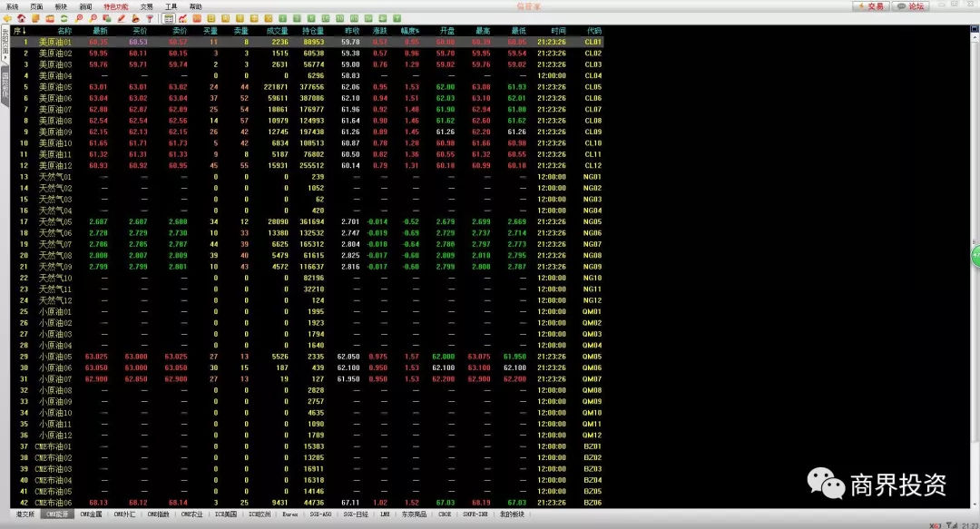Click the first magnifier zoom icon
The width and height of the screenshot is (980, 529).
(80, 18)
